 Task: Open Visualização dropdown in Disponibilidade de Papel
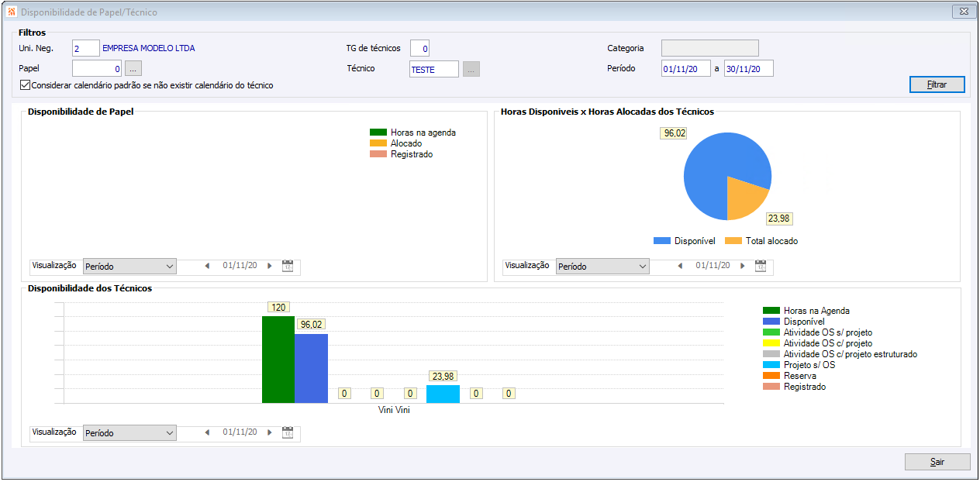(129, 267)
